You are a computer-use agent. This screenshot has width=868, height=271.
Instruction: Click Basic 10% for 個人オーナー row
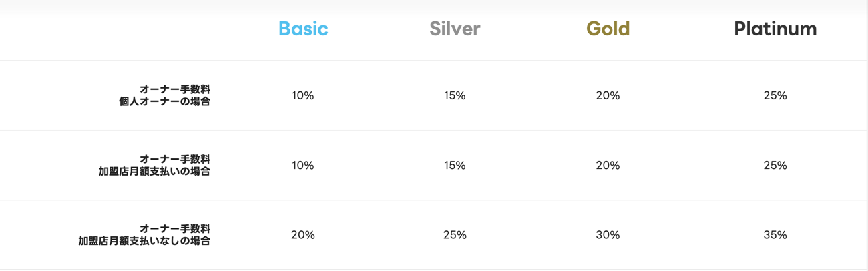click(x=302, y=95)
